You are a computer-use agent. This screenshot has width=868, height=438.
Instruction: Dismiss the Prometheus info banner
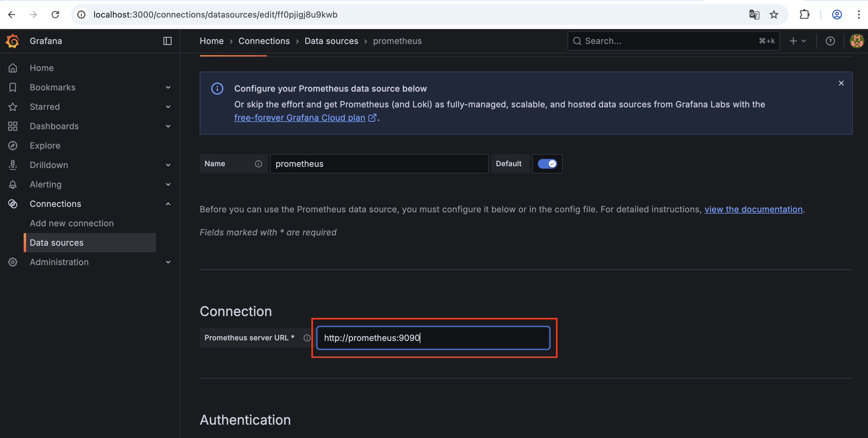841,83
